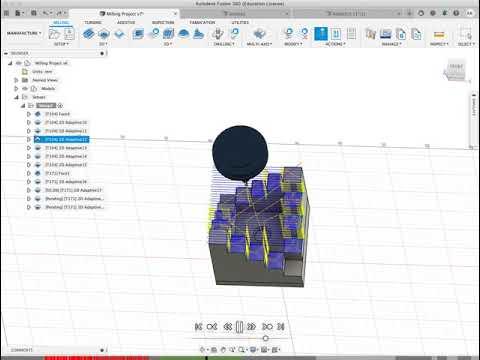Toggle the Comments panel pin dot
This screenshot has height=360, width=480.
point(102,350)
